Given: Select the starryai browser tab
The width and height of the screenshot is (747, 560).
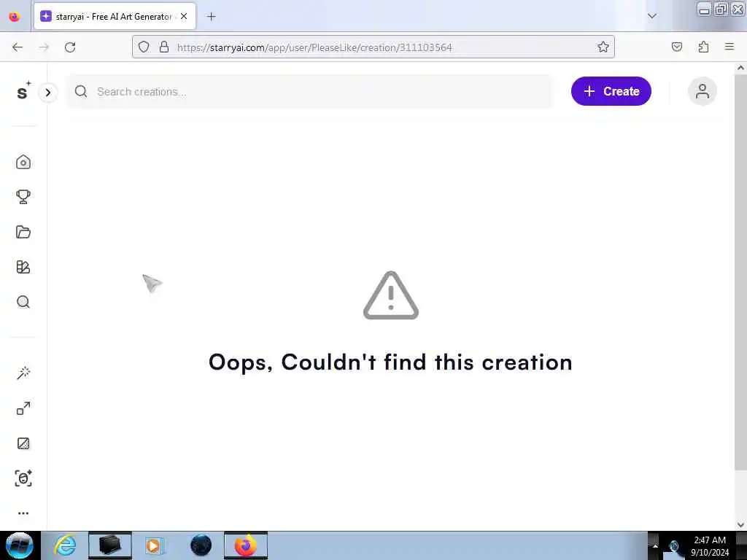Looking at the screenshot, I should [115, 17].
